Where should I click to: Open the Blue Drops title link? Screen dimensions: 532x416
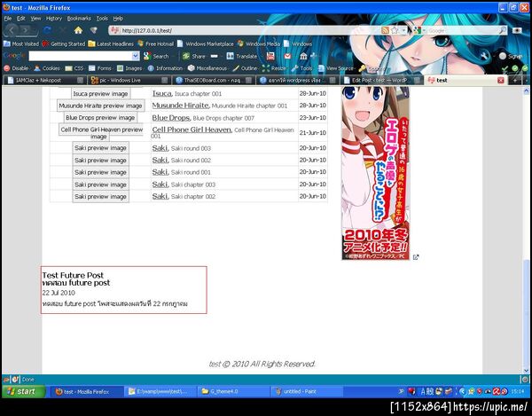pos(170,118)
